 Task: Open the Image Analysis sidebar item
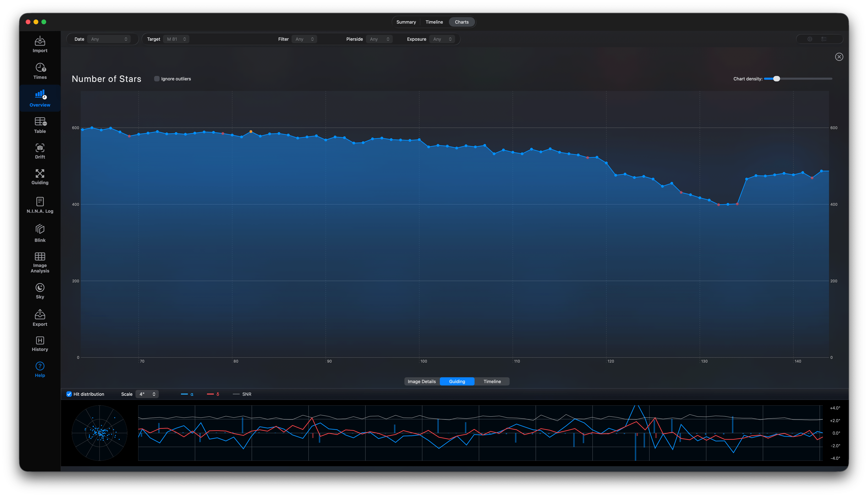point(40,263)
